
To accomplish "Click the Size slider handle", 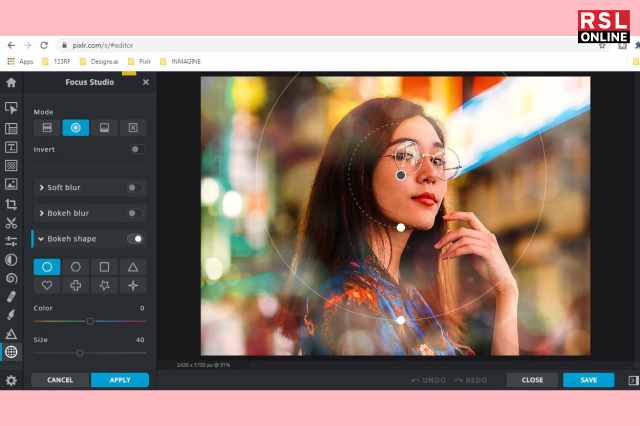I will (x=80, y=353).
